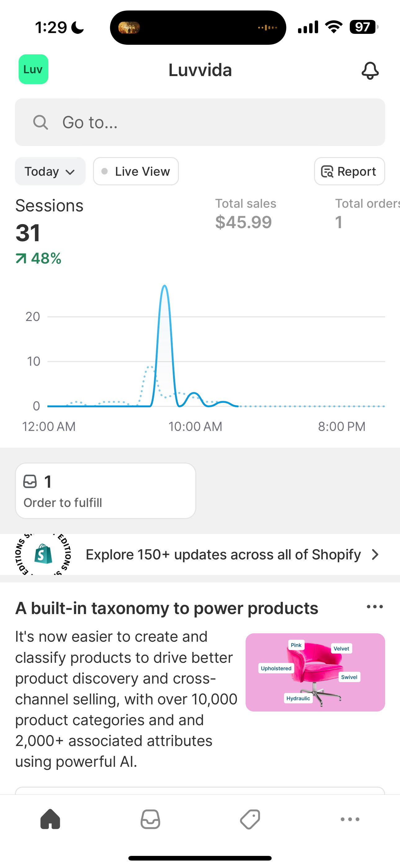Open the 1 Order to fulfill card
The width and height of the screenshot is (400, 868).
105,491
